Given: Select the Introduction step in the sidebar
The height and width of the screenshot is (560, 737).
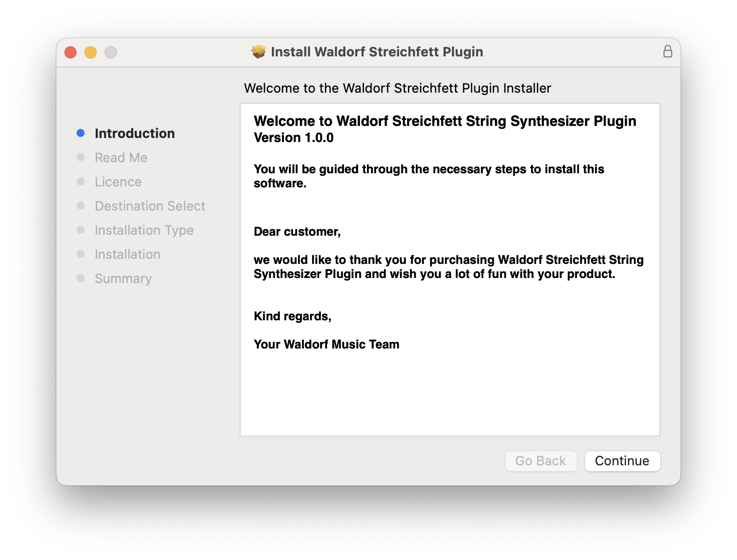Looking at the screenshot, I should pyautogui.click(x=134, y=133).
